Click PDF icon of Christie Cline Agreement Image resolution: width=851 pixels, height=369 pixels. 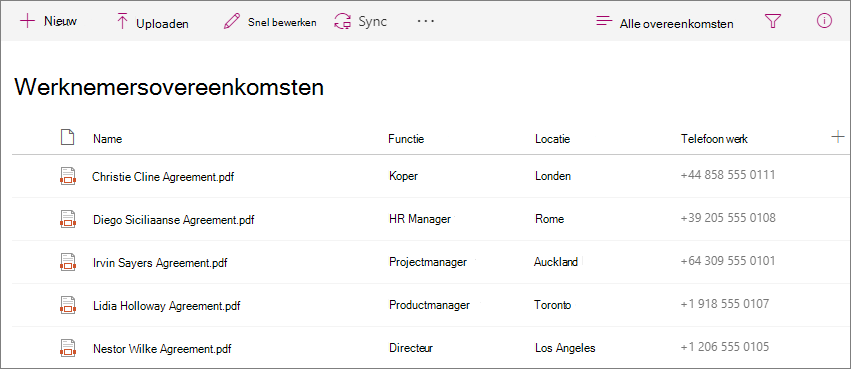point(67,176)
